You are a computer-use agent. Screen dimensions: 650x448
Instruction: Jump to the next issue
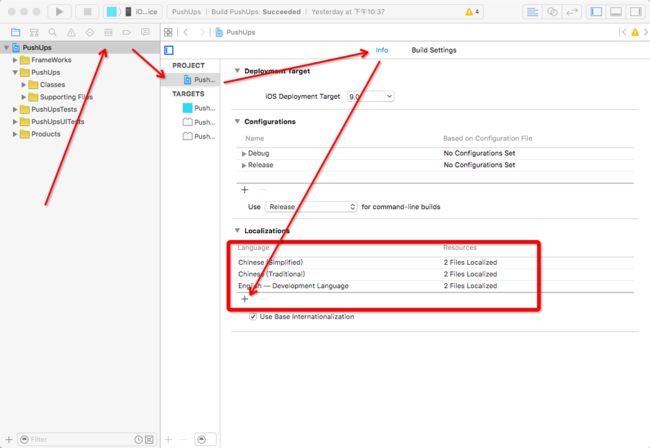pos(645,32)
